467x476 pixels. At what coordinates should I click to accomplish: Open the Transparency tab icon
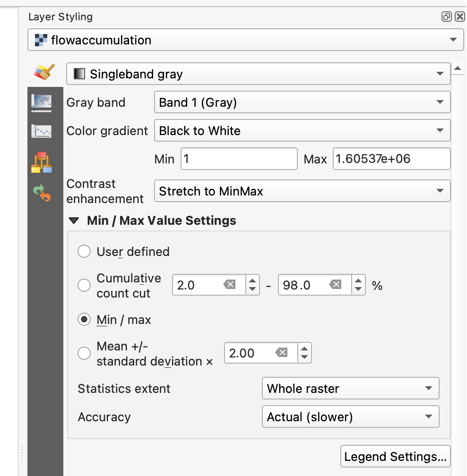[42, 102]
